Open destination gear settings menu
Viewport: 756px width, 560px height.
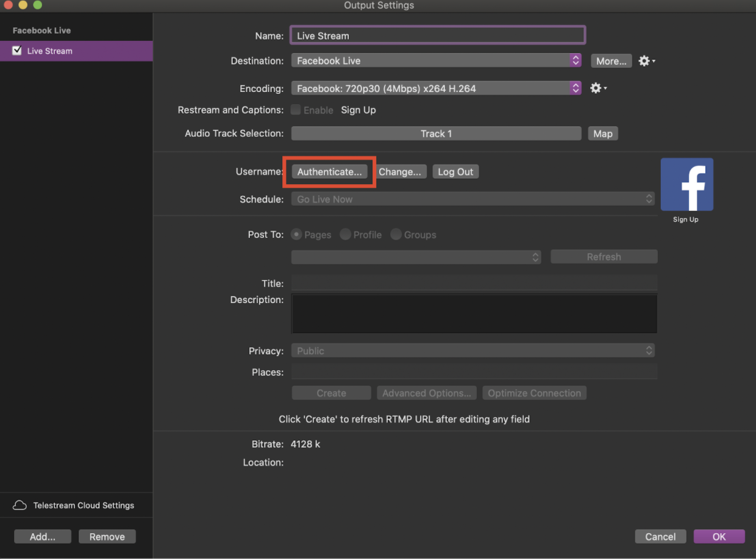click(x=646, y=61)
